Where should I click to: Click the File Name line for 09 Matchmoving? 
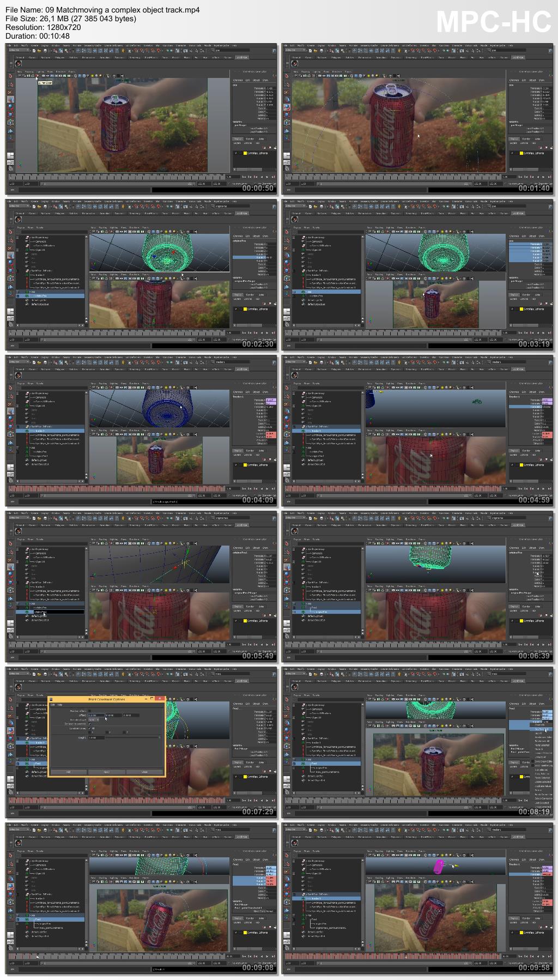pos(102,10)
